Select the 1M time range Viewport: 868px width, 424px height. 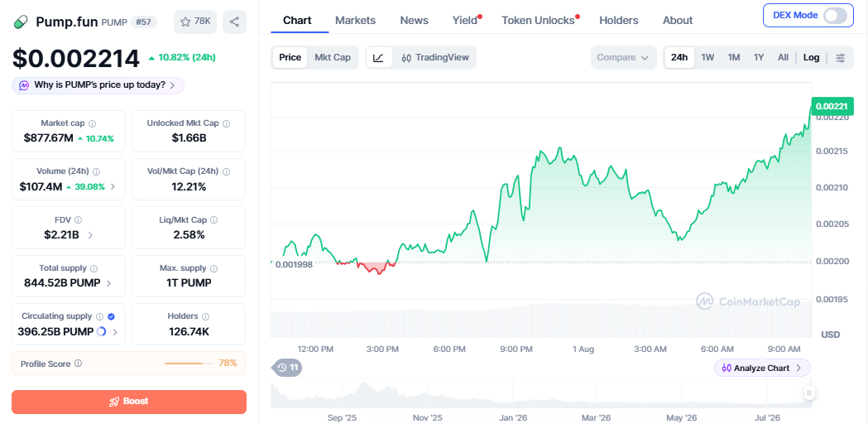click(x=734, y=58)
